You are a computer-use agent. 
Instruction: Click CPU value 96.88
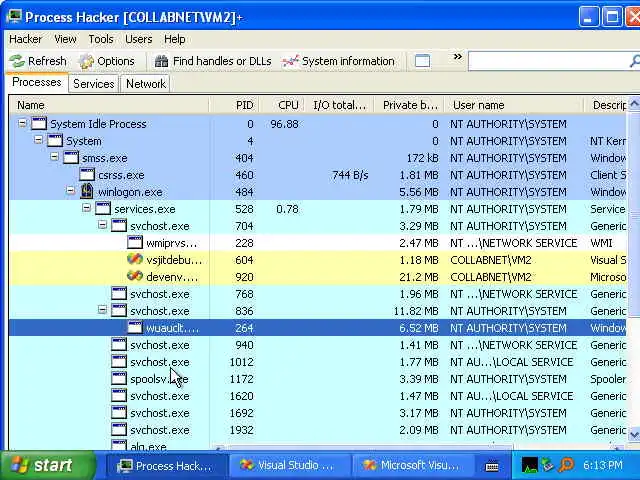(284, 124)
